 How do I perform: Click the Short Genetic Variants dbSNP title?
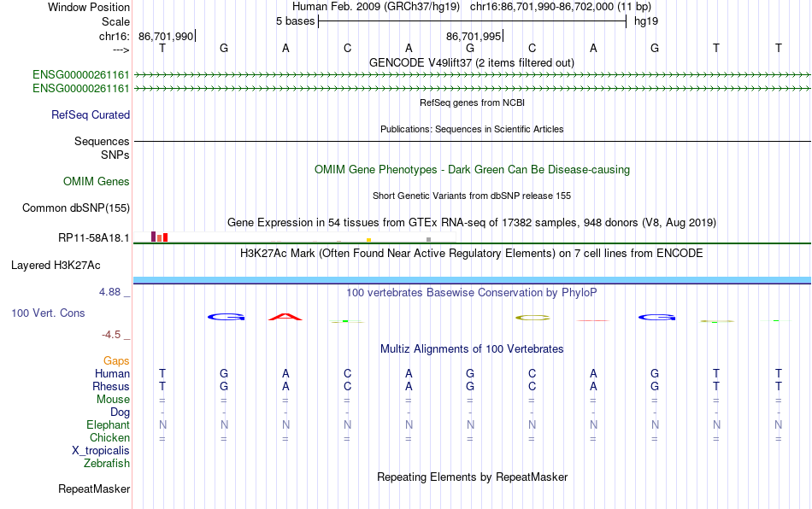coord(472,196)
